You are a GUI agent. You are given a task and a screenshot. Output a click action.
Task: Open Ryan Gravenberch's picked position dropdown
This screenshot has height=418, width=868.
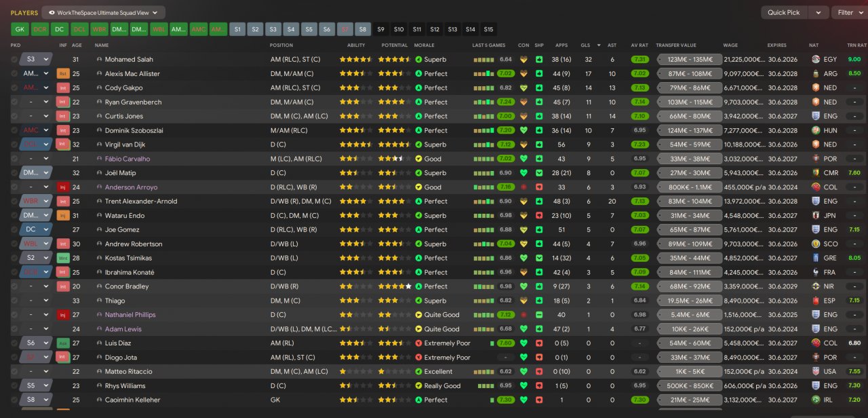click(36, 102)
